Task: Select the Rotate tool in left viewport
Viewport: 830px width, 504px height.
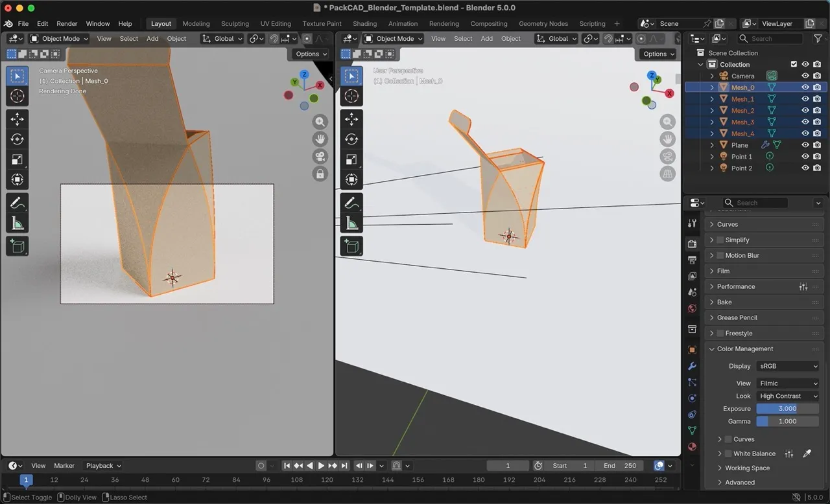Action: [18, 139]
